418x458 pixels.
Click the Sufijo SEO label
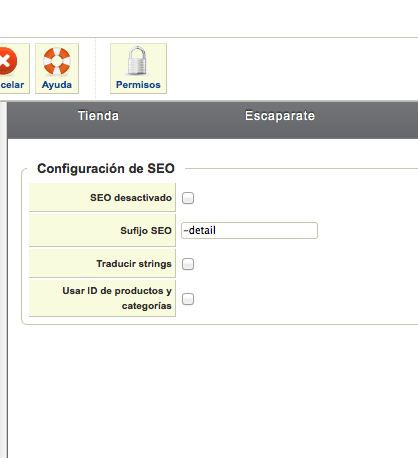click(x=146, y=231)
